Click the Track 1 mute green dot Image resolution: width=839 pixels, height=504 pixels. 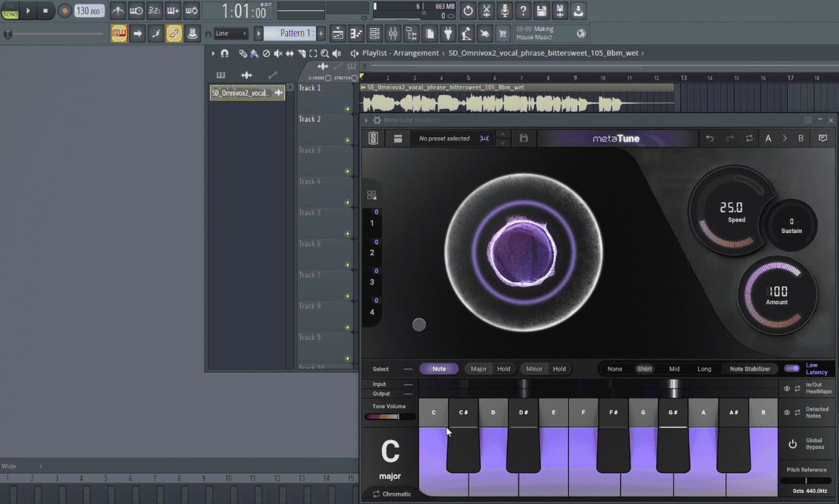[347, 109]
